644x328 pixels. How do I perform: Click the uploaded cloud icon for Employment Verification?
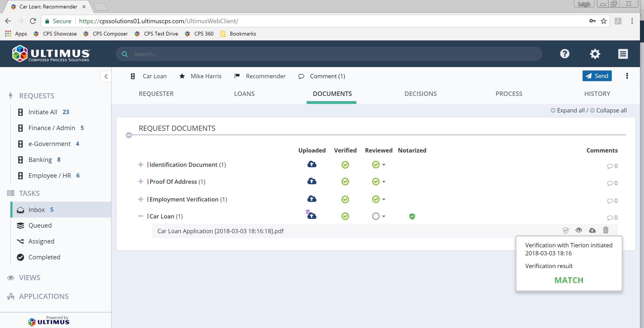(311, 199)
